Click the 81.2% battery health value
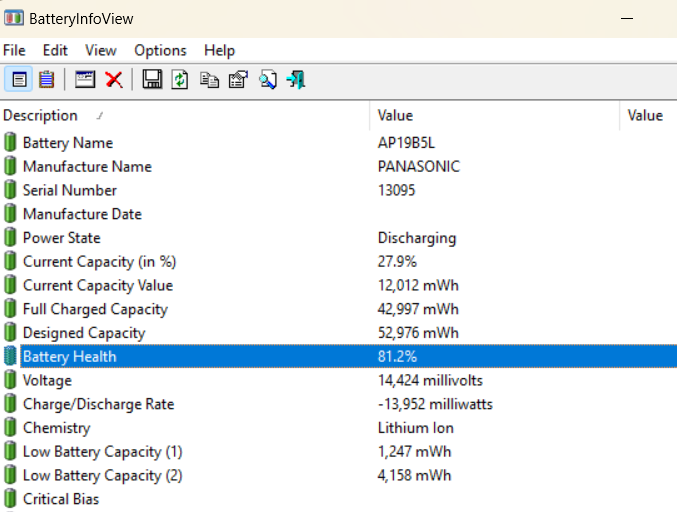The height and width of the screenshot is (512, 677). [x=397, y=357]
